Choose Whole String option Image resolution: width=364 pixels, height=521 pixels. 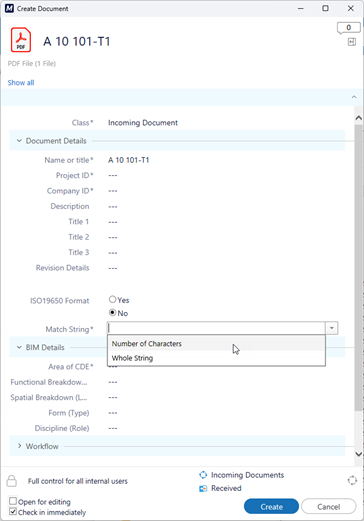point(216,358)
